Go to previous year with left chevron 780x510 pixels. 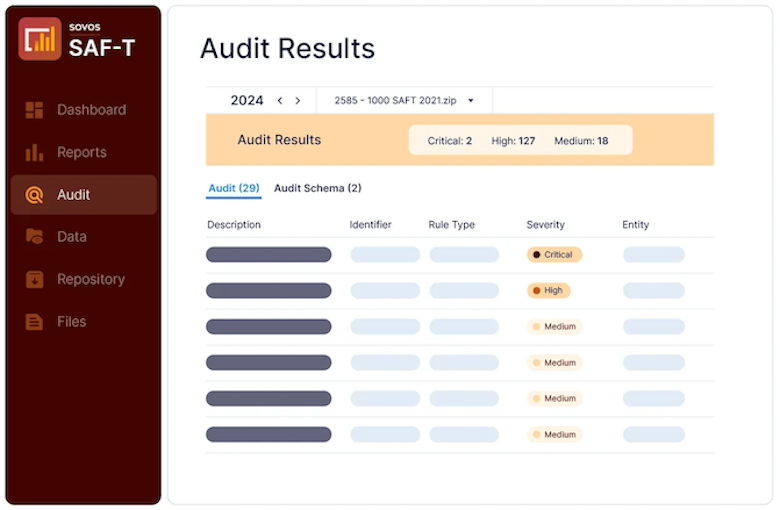click(x=280, y=101)
